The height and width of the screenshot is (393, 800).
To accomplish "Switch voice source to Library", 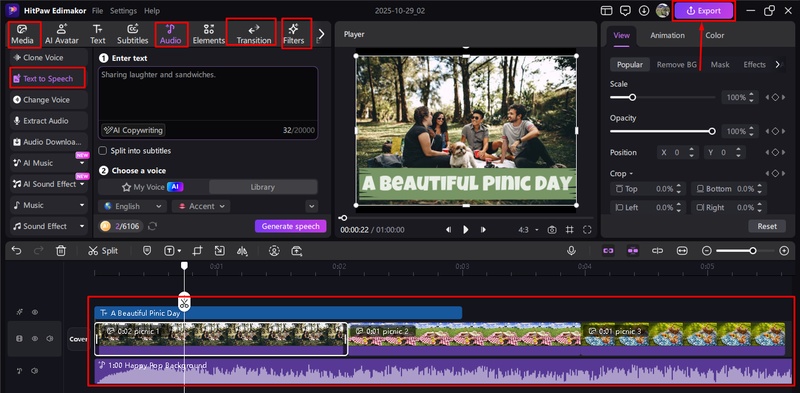I will [x=263, y=187].
